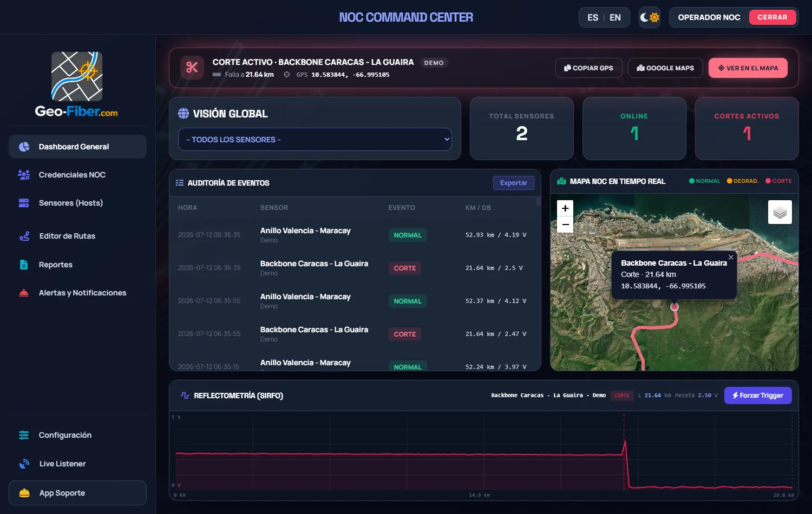Image resolution: width=812 pixels, height=514 pixels.
Task: Open Dashboard General in the sidebar
Action: 77,147
